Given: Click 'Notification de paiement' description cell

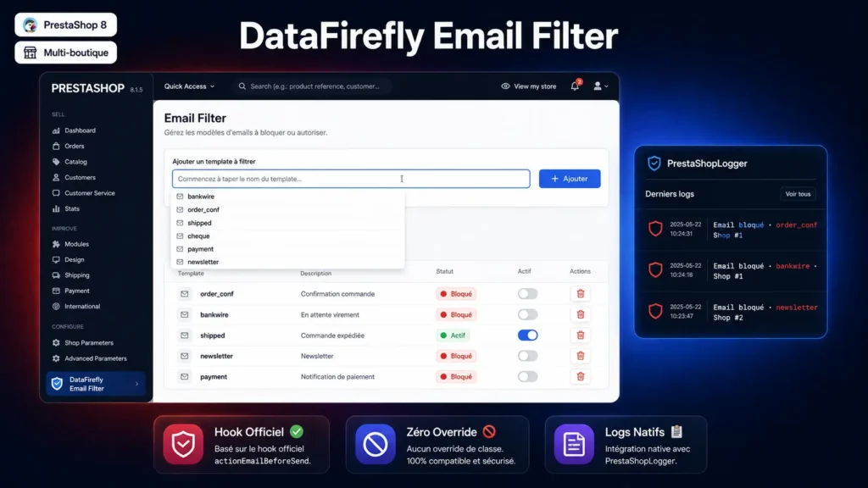Looking at the screenshot, I should click(x=337, y=377).
